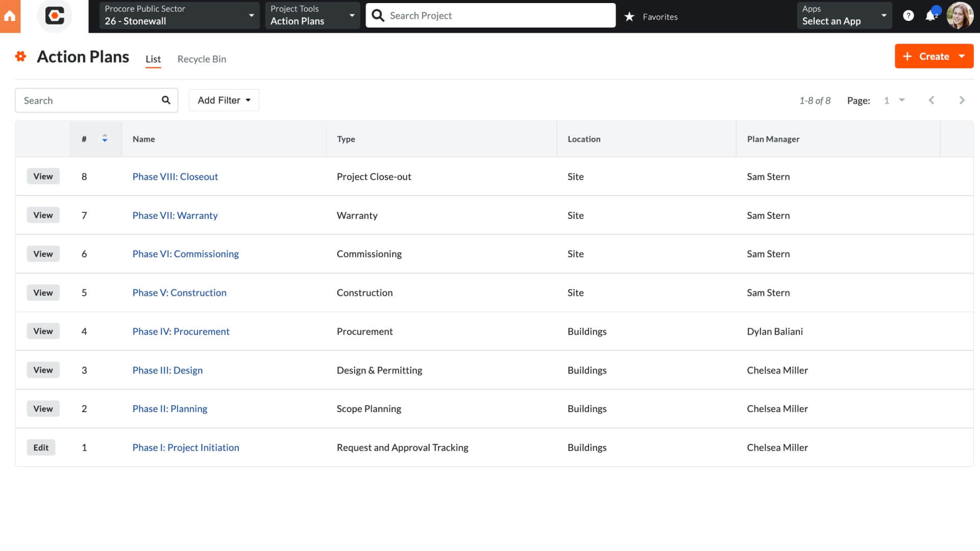Click Edit for Phase I: Project Initiation
This screenshot has width=980, height=551.
(x=41, y=447)
